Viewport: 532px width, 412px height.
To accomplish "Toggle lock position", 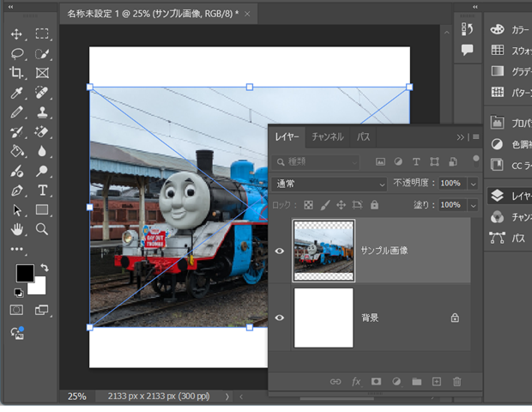I will (341, 205).
